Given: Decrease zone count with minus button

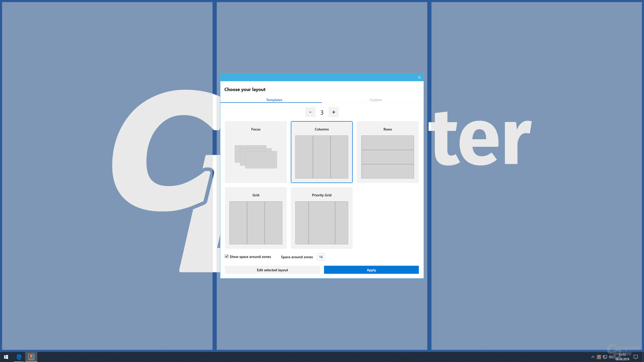Looking at the screenshot, I should click(x=310, y=112).
